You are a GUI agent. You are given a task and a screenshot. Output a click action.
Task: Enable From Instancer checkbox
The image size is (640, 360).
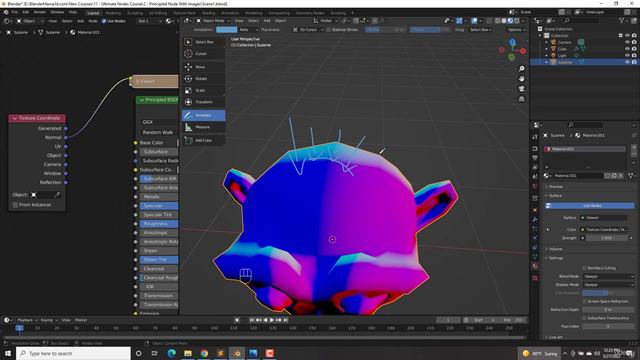[x=16, y=205]
